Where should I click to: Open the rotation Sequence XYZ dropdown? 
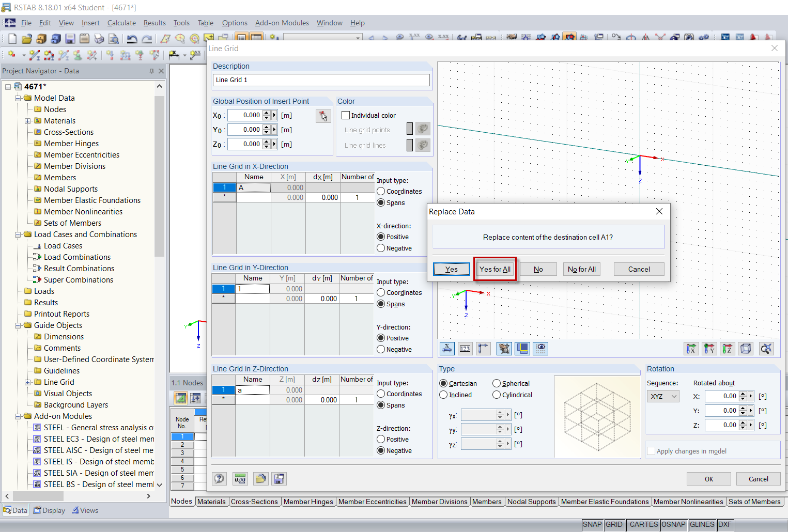point(663,396)
